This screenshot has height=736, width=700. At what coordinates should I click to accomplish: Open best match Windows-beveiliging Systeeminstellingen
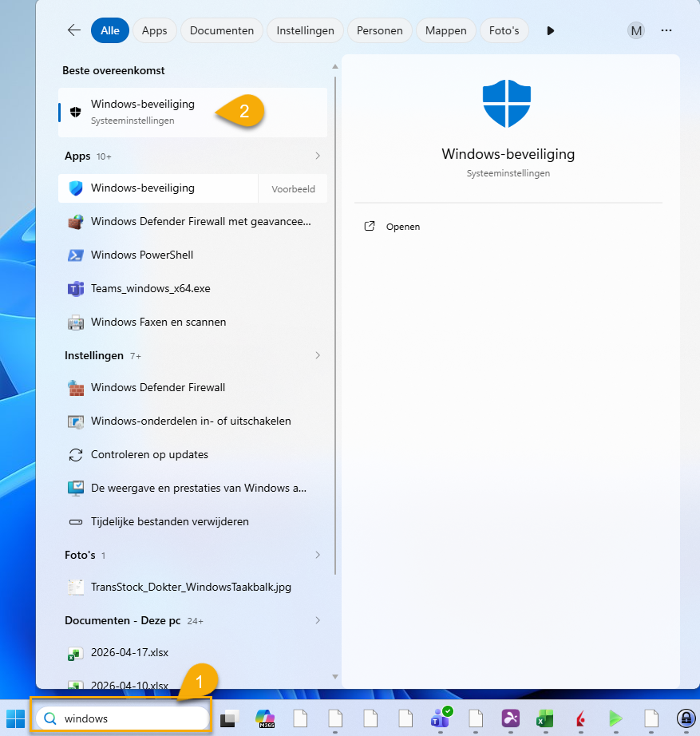192,113
